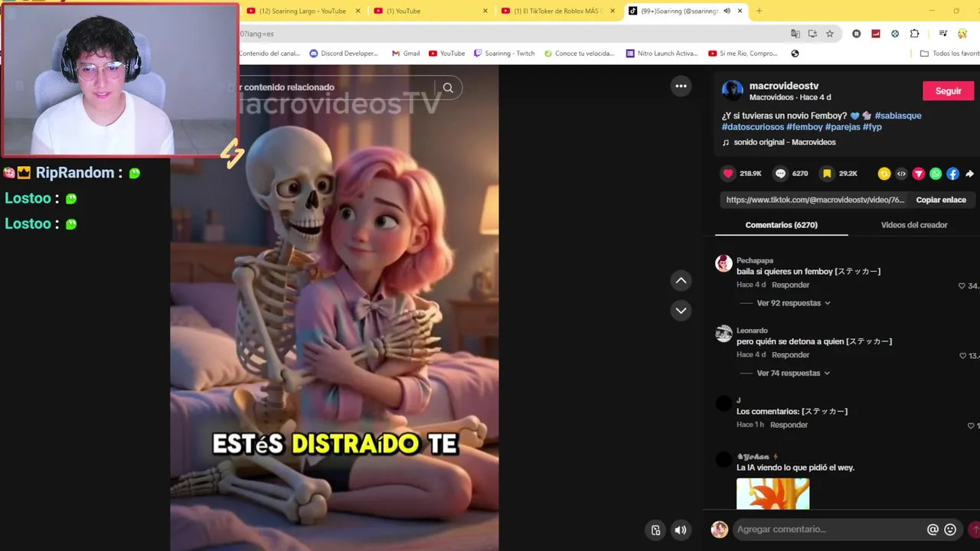Expand Ver 74 respuestas replies
Viewport: 980px width, 551px height.
(x=793, y=373)
